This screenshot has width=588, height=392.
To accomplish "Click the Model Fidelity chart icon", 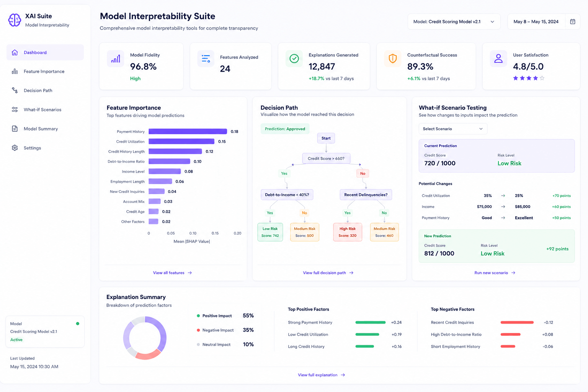I will 116,59.
